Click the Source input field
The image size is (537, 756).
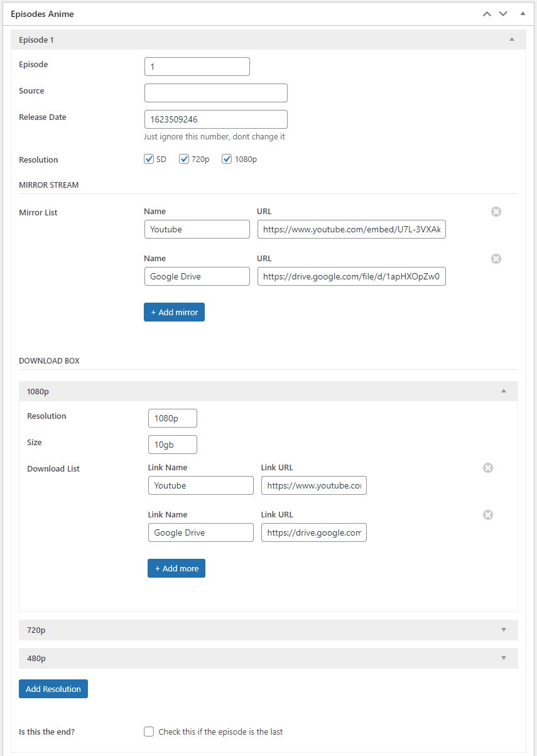coord(215,93)
